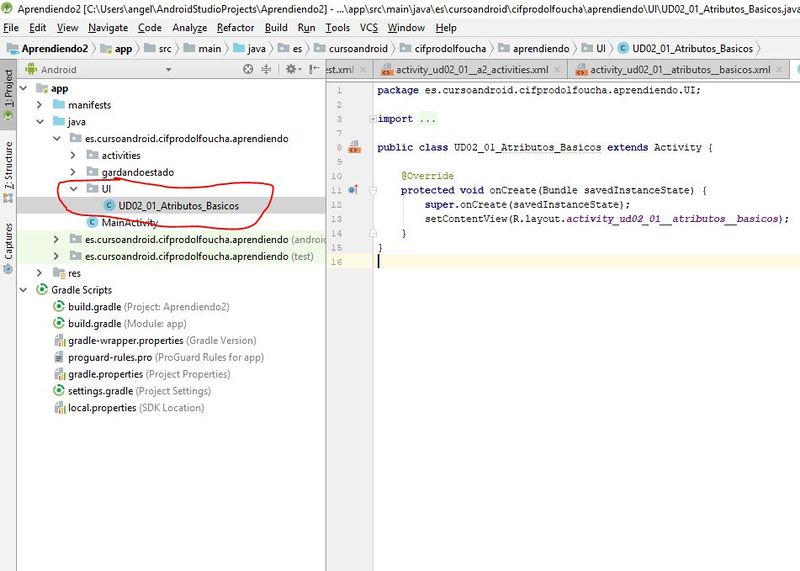Viewport: 800px width, 571px height.
Task: Expand the manifests folder
Action: click(39, 105)
